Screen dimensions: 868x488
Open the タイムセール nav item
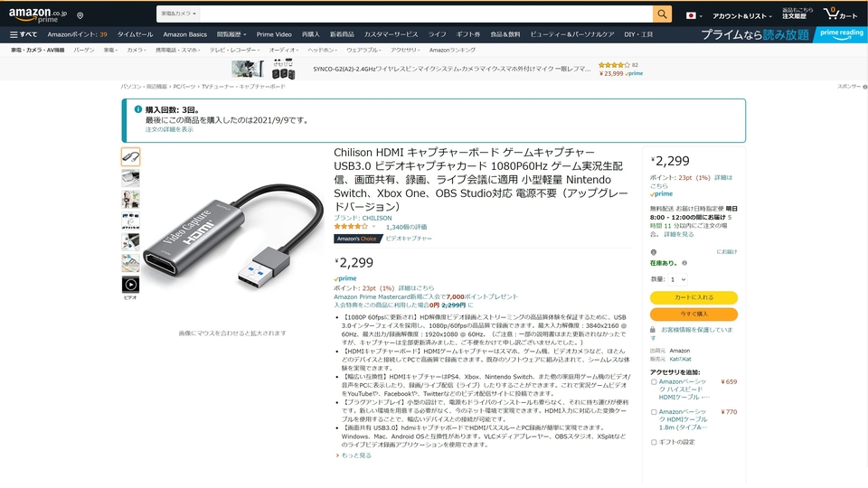[x=135, y=34]
